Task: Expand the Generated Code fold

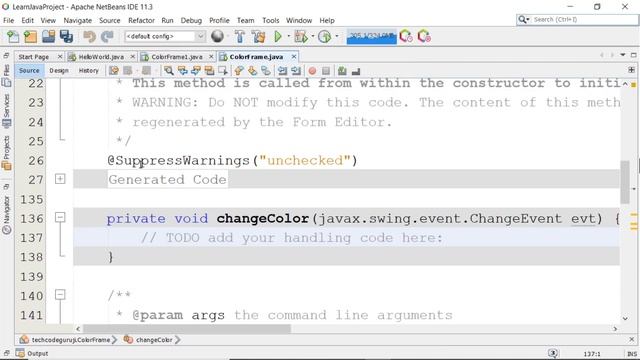Action: point(60,179)
